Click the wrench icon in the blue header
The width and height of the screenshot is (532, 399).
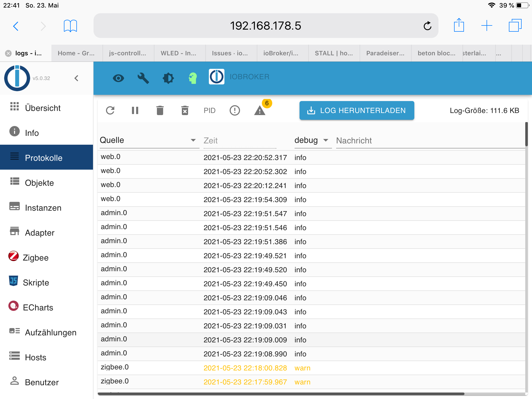point(143,78)
